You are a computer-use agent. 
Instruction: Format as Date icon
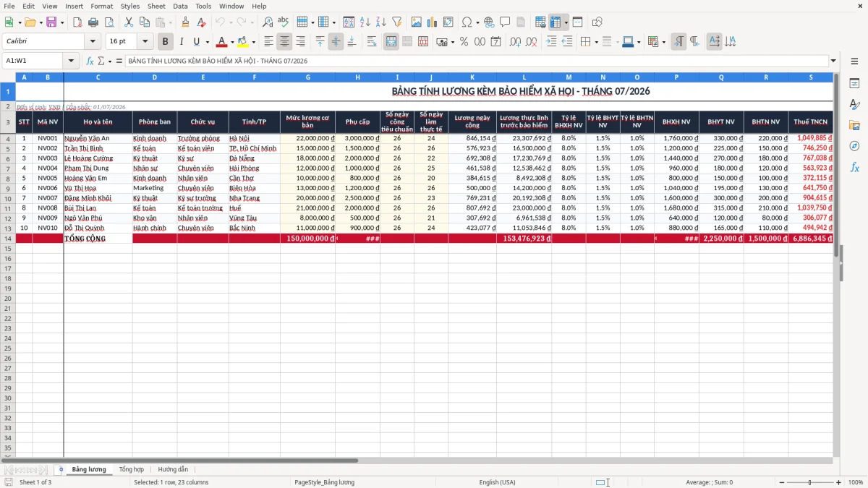(x=495, y=42)
